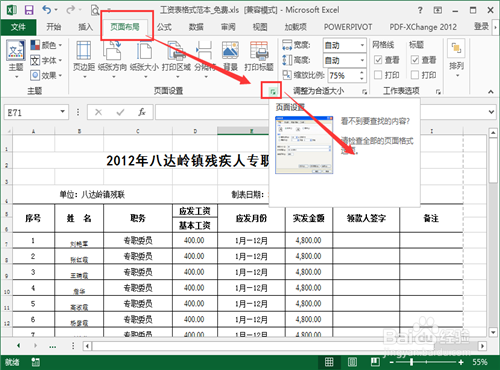Click the scale 75% input field
500x370 pixels.
pos(343,76)
